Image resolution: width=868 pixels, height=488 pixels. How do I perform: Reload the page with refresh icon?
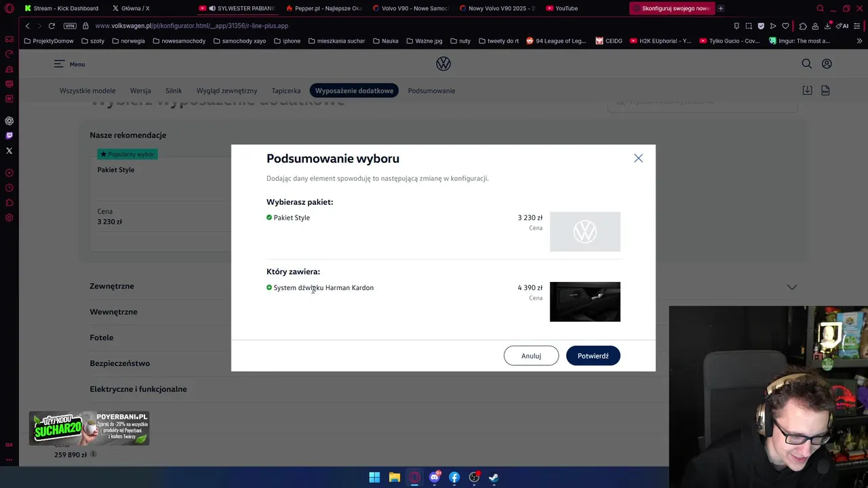[x=52, y=26]
